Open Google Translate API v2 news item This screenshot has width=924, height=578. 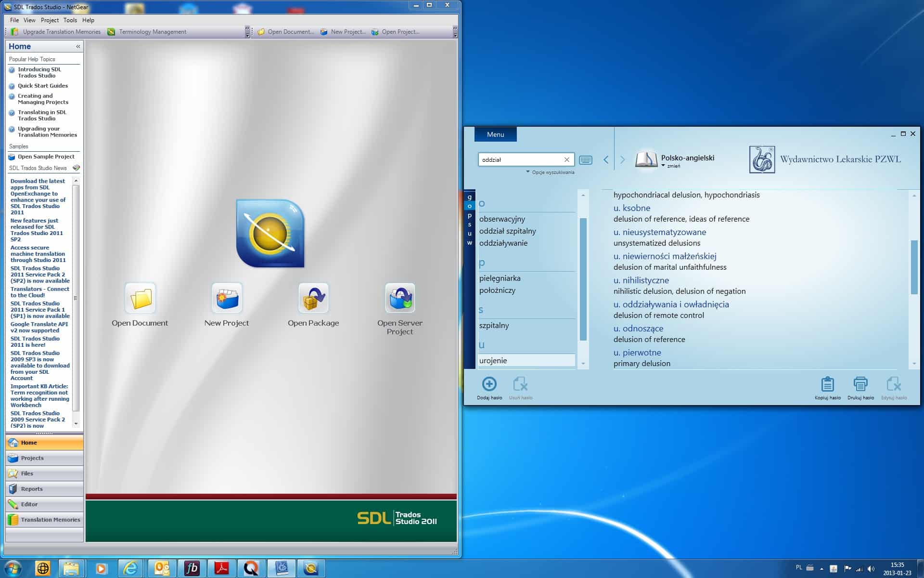39,327
